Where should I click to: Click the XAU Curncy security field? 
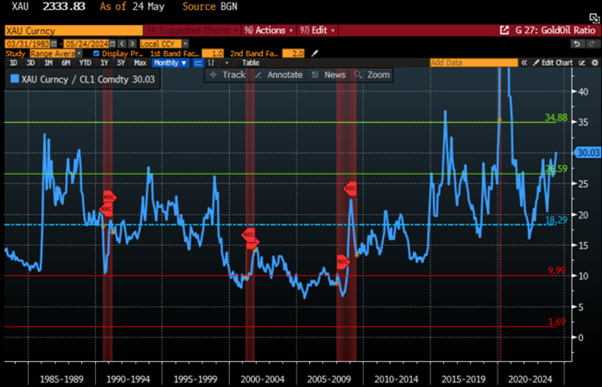(74, 30)
